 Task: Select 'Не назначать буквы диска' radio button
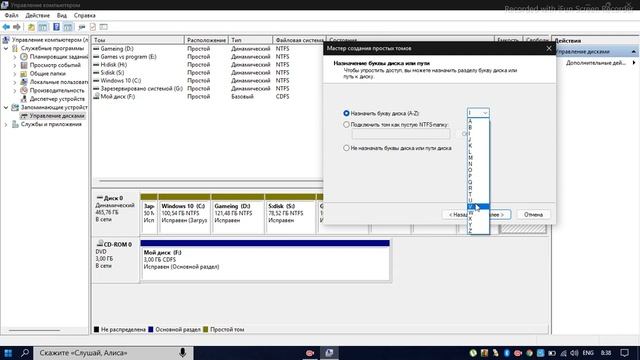347,148
